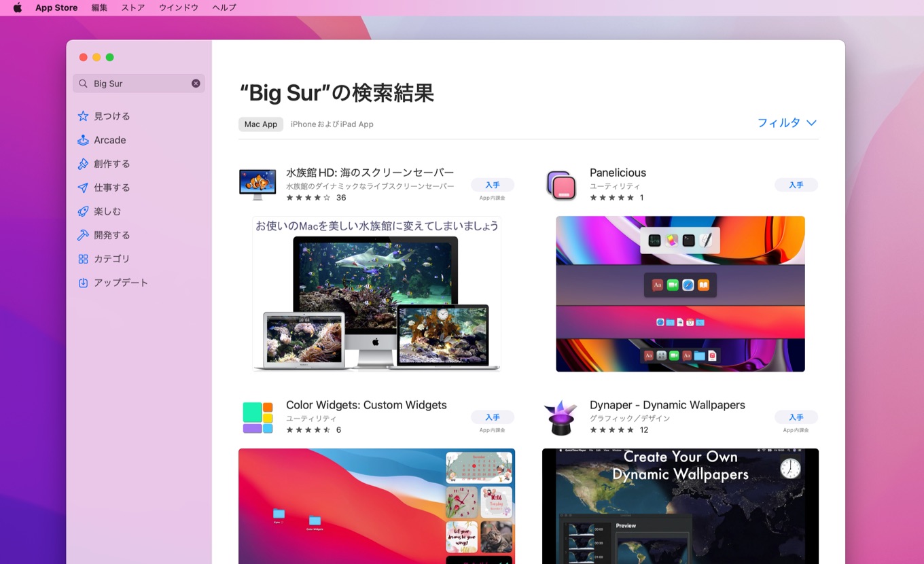Viewport: 924px width, 564px height.
Task: Click ユーティリティ label under Color Widgets
Action: 311,419
